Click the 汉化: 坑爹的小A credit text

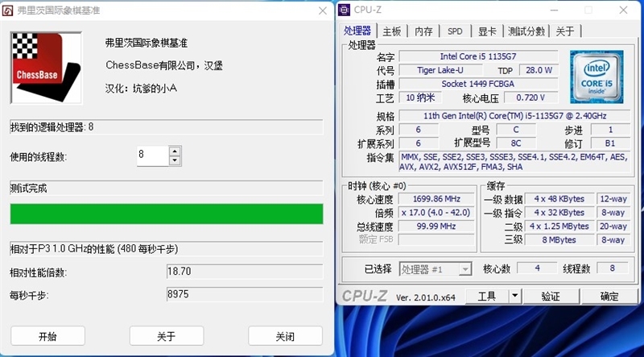coord(141,89)
